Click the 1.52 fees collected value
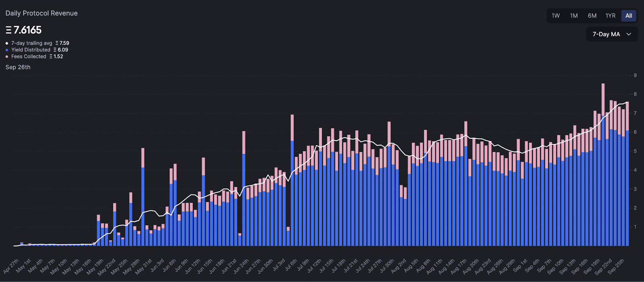Viewport: 644px width, 282px height. point(58,57)
